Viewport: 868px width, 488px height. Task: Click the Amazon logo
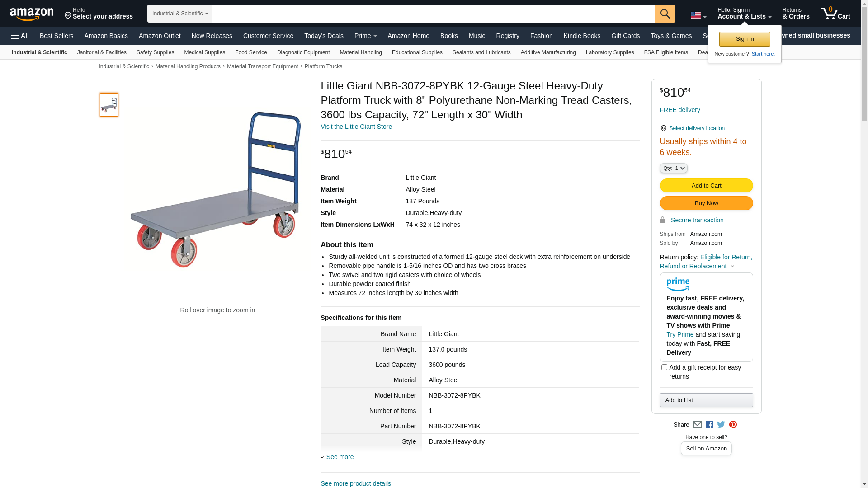pyautogui.click(x=32, y=14)
